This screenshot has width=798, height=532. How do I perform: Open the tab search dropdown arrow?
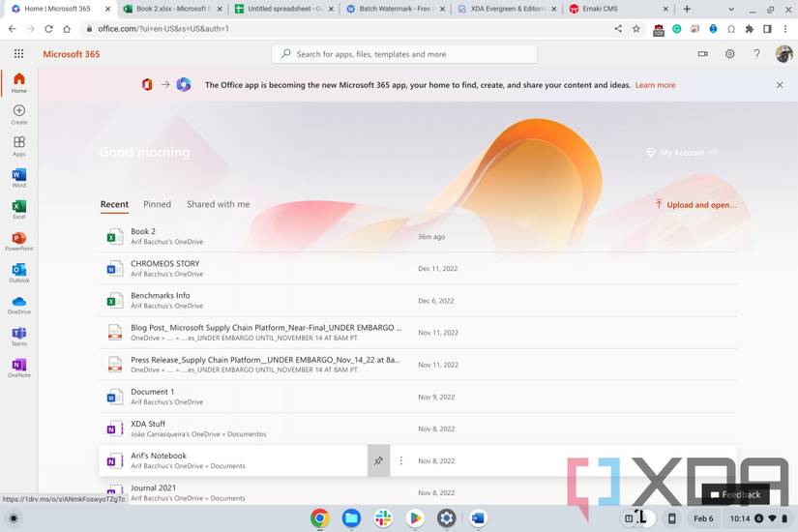[731, 9]
